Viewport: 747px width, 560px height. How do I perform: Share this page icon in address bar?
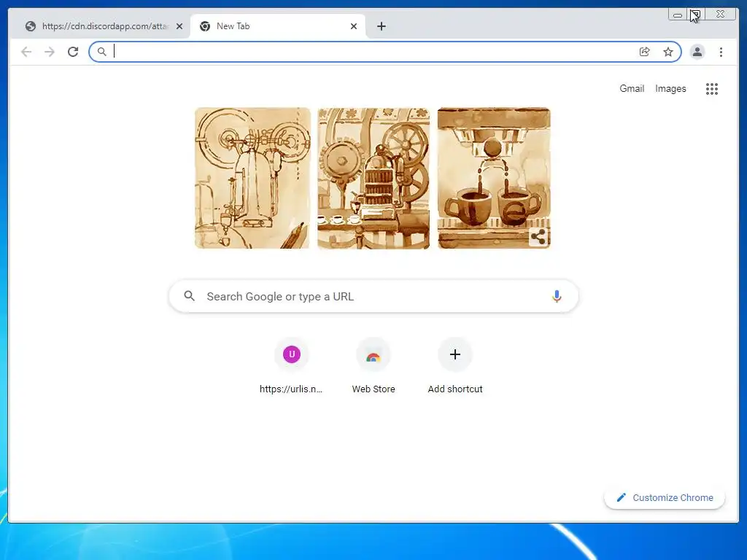[645, 52]
